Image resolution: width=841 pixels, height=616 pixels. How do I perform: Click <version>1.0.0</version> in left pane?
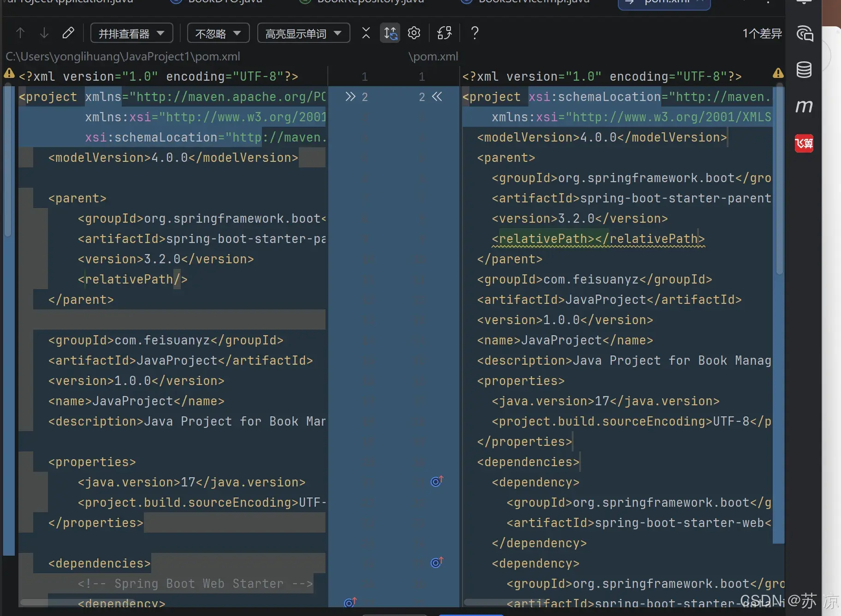[136, 381]
